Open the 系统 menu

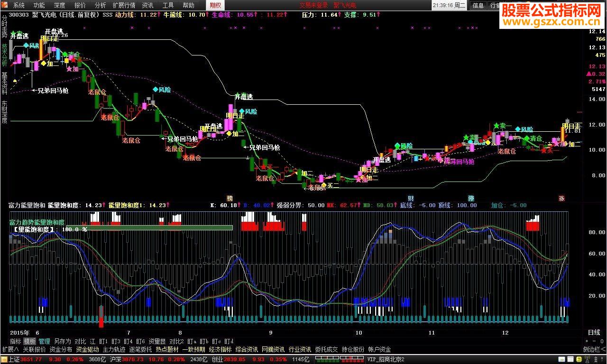coord(19,5)
